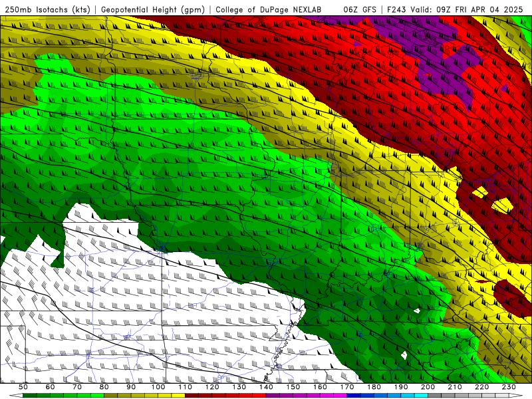Image resolution: width=532 pixels, height=399 pixels.
Task: Click the '180' value on the color scale
Action: pos(374,387)
